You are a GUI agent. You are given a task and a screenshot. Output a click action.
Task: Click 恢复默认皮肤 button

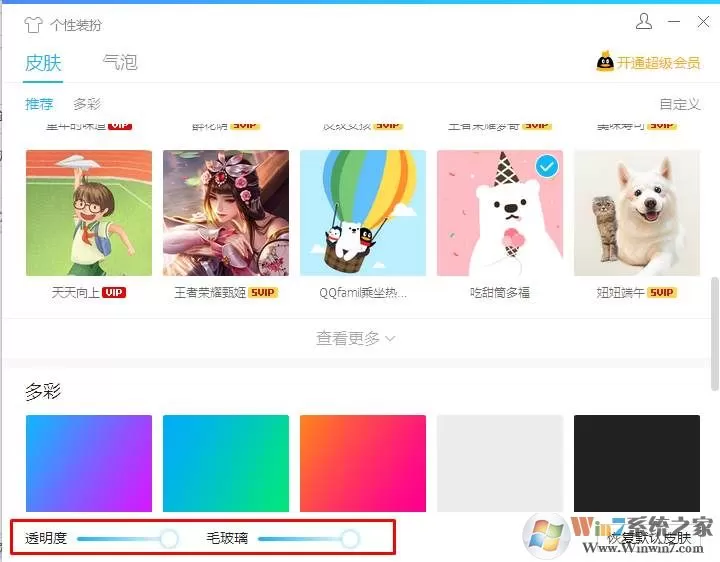(649, 538)
